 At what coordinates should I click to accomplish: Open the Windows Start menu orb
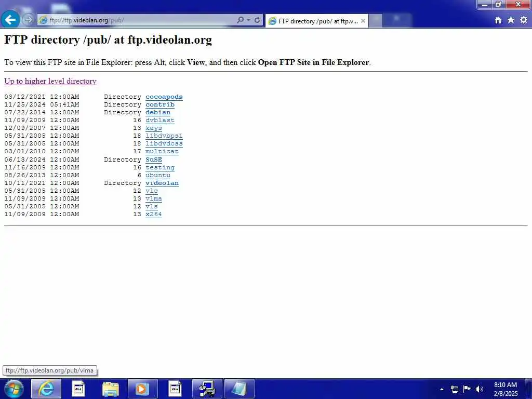(x=14, y=389)
